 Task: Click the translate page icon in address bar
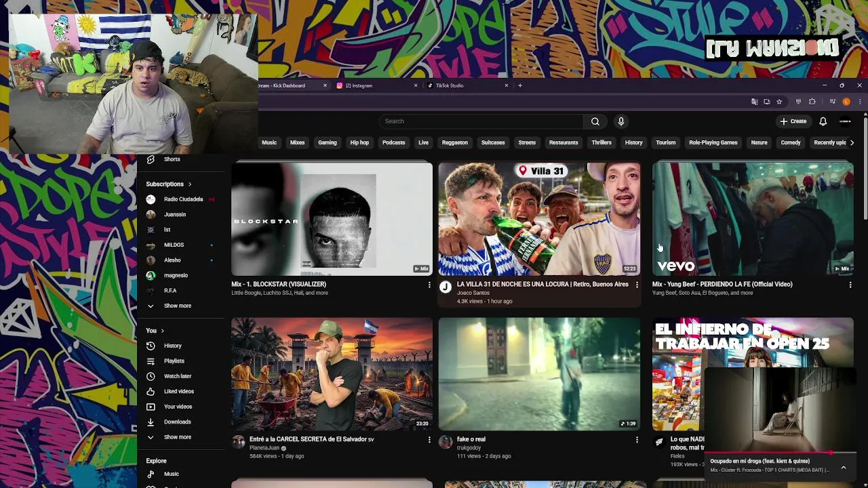coord(754,102)
